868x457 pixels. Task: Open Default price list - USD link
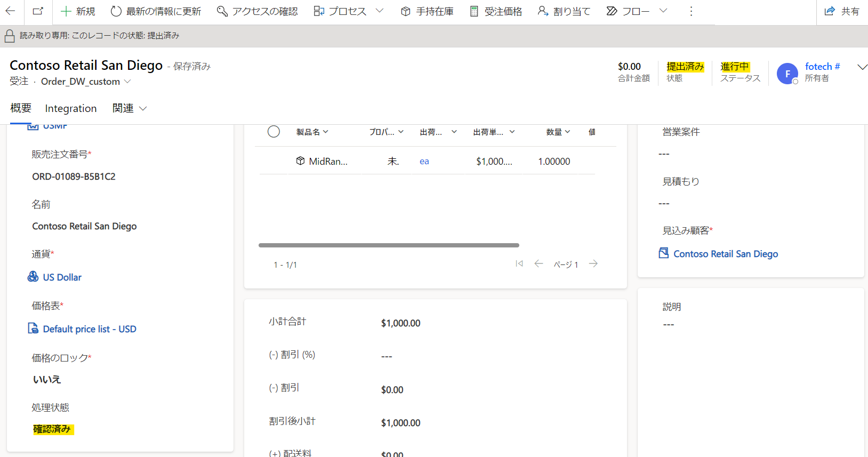[90, 329]
